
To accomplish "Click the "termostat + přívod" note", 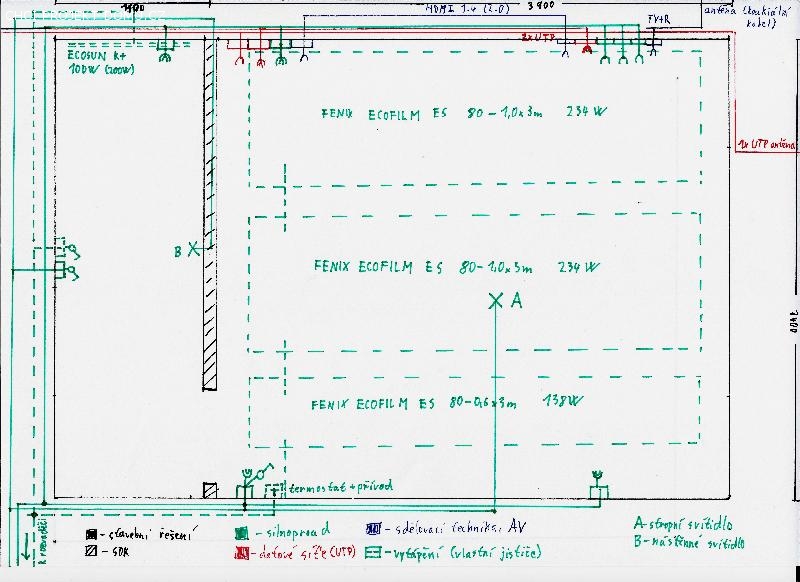I will 341,487.
